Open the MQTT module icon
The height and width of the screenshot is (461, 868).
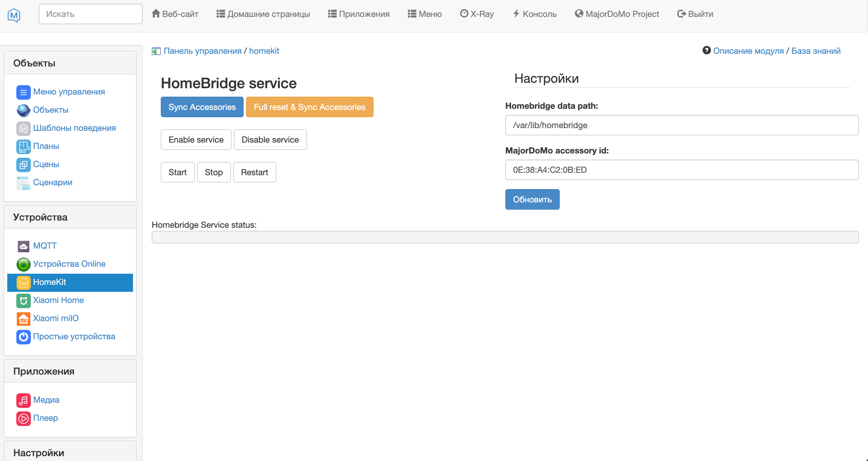[23, 246]
